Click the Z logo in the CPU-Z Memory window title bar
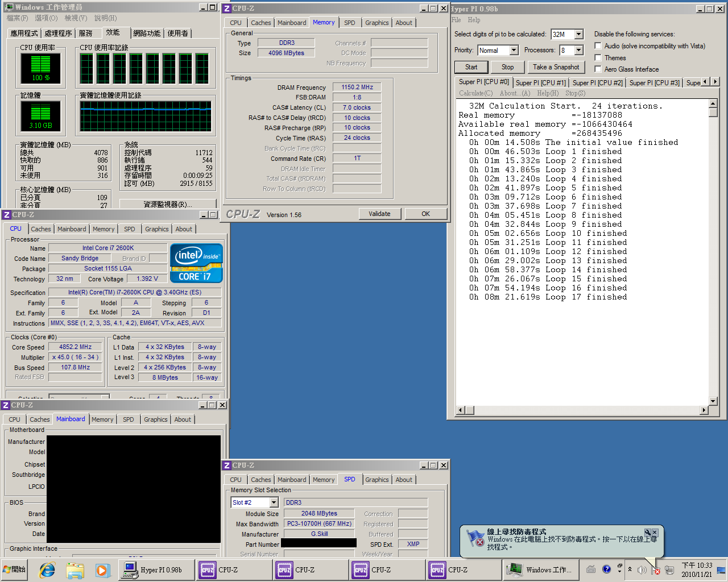The image size is (728, 582). point(227,9)
